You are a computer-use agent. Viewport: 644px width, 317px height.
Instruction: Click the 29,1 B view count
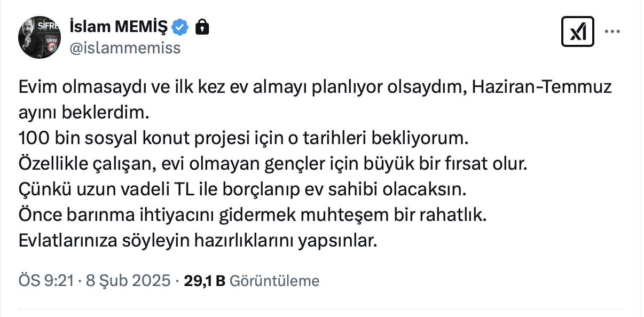(x=204, y=281)
